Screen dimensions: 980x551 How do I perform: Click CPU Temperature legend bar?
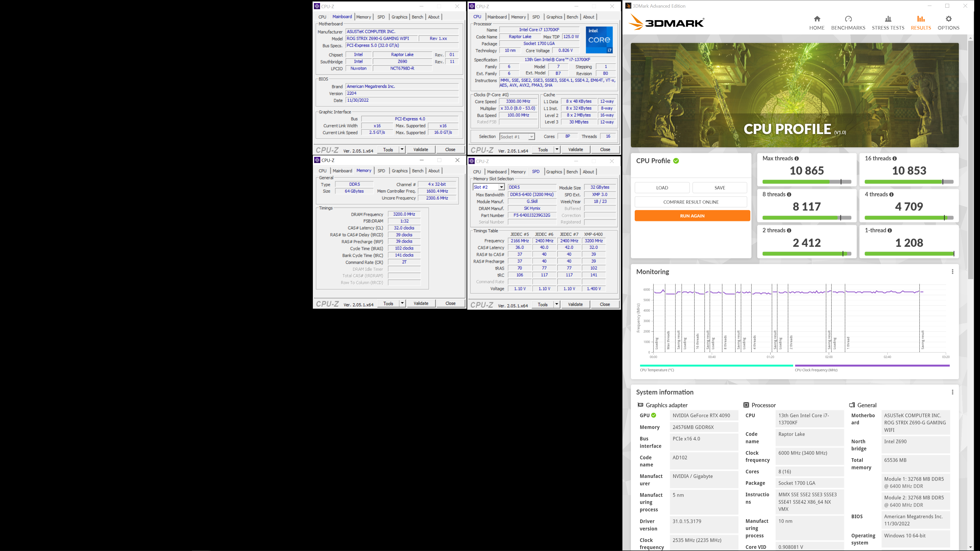coord(716,366)
